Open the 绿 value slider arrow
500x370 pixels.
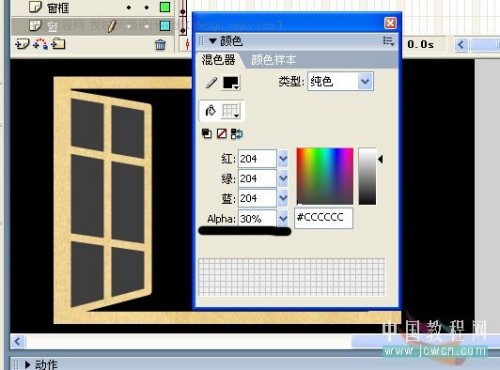pyautogui.click(x=283, y=178)
